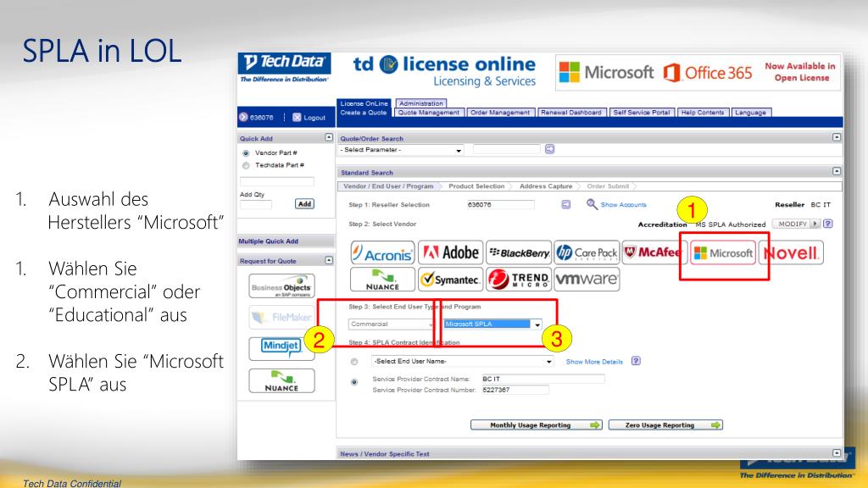868x488 pixels.
Task: Select the Acronis vendor logo
Action: tap(382, 252)
